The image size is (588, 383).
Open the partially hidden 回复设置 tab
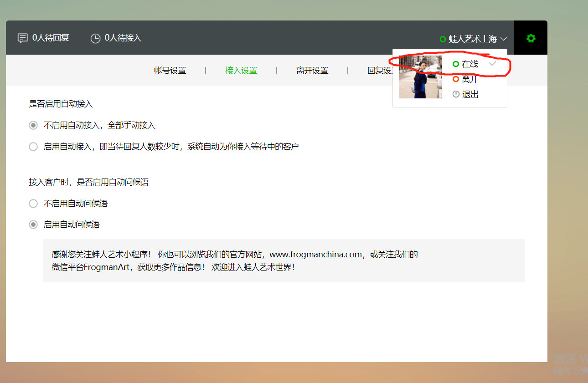(380, 71)
